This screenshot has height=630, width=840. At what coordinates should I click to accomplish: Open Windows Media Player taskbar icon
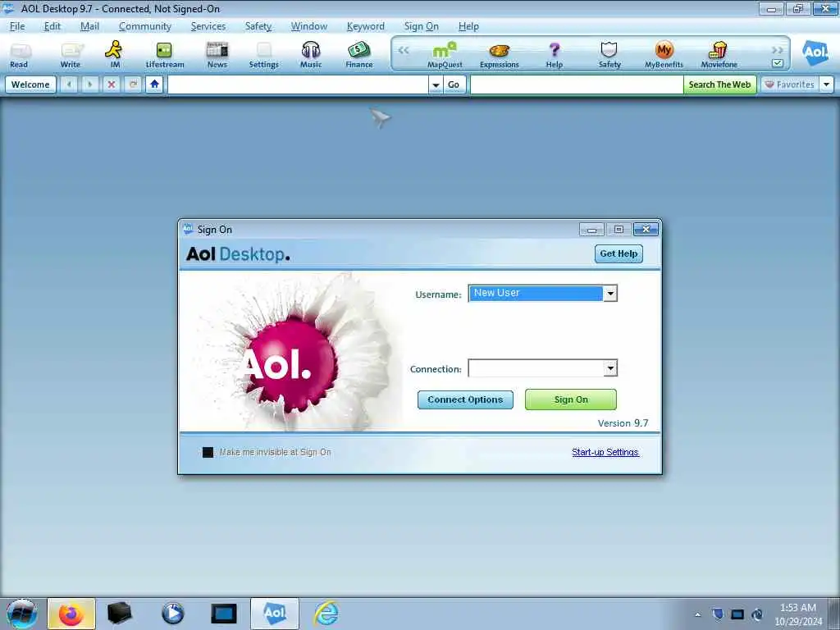coord(172,614)
